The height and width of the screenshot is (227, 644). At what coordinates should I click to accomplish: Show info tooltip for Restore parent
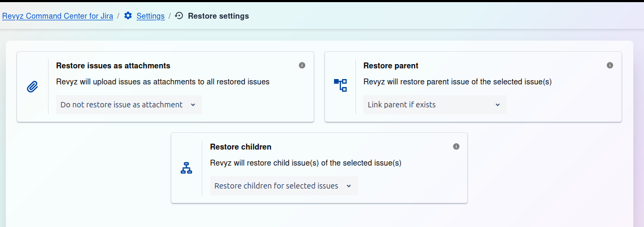point(610,65)
